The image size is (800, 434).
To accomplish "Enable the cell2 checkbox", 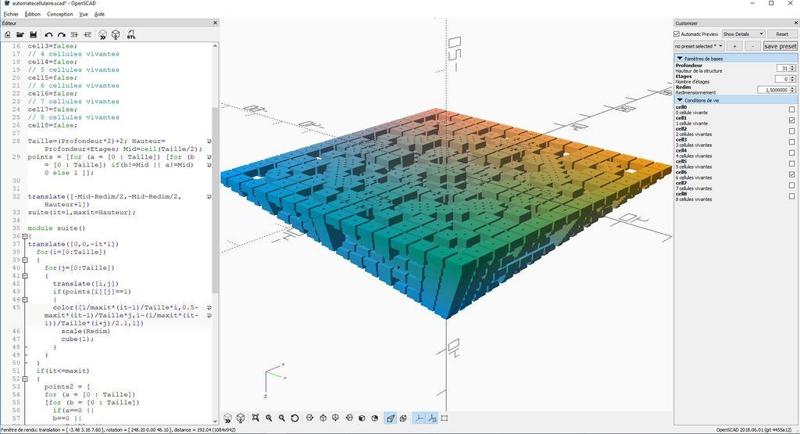I will point(792,131).
